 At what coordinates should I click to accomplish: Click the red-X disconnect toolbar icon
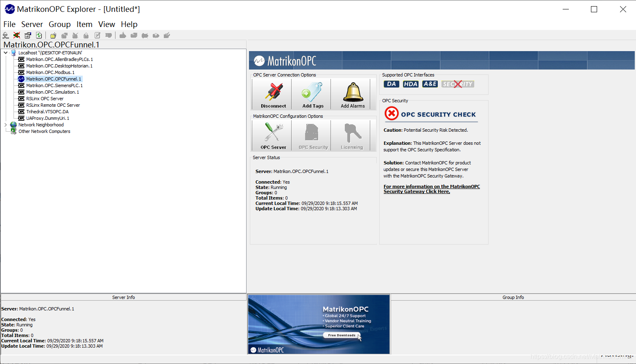click(17, 36)
